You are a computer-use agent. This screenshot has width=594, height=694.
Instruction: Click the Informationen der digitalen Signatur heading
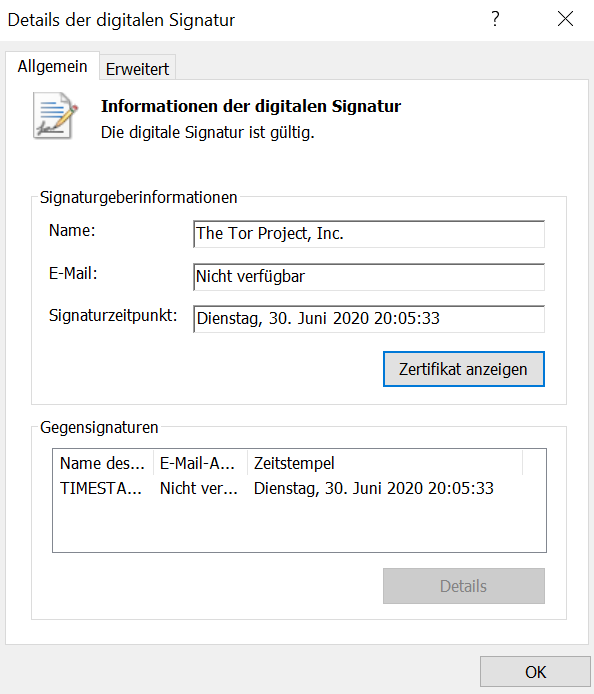[251, 106]
